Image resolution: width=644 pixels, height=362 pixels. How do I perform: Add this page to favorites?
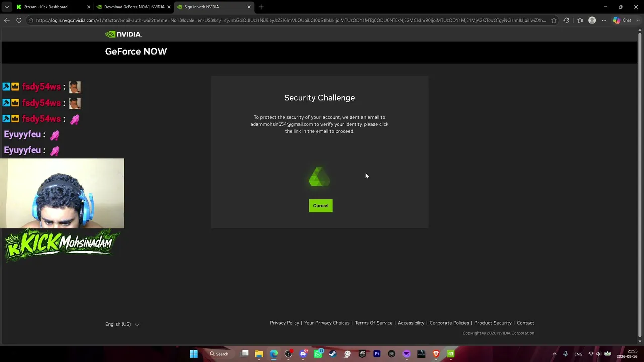pyautogui.click(x=554, y=20)
